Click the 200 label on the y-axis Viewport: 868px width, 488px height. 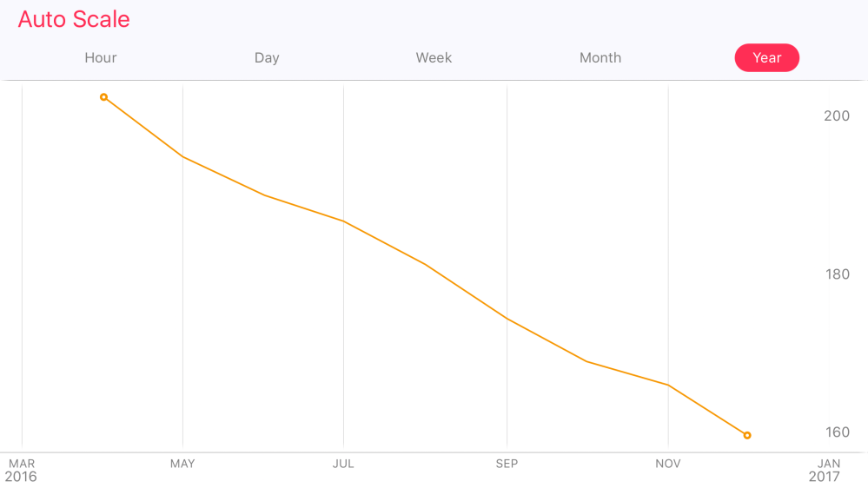point(837,115)
